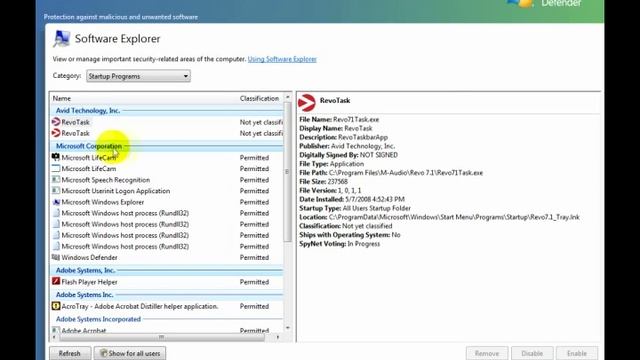This screenshot has width=640, height=360.
Task: Click Digitally Signed By NOT SIGNED line
Action: click(x=349, y=155)
